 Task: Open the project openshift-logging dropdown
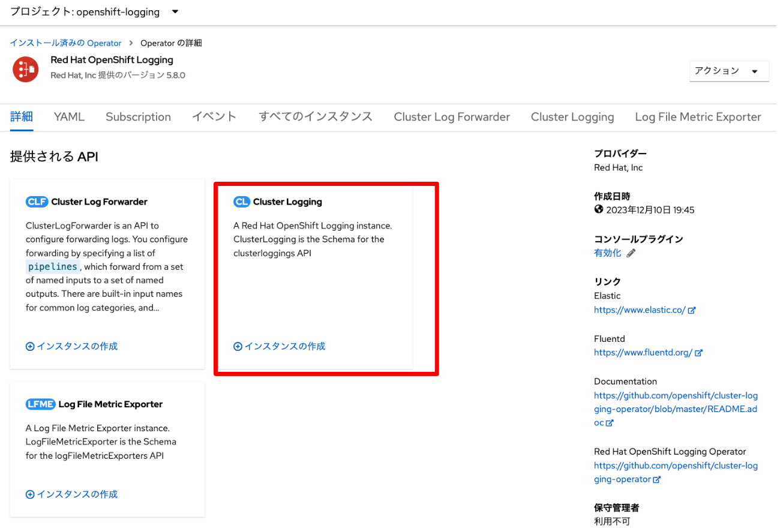tap(94, 11)
